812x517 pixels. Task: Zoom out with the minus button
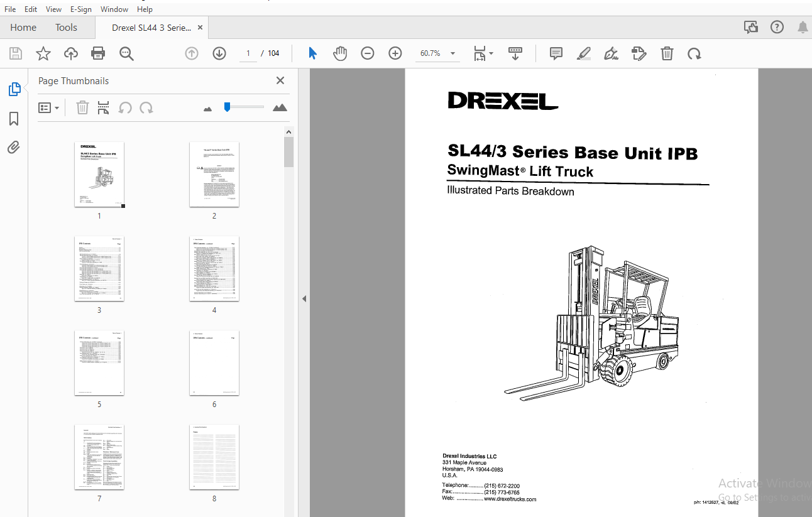pyautogui.click(x=368, y=53)
